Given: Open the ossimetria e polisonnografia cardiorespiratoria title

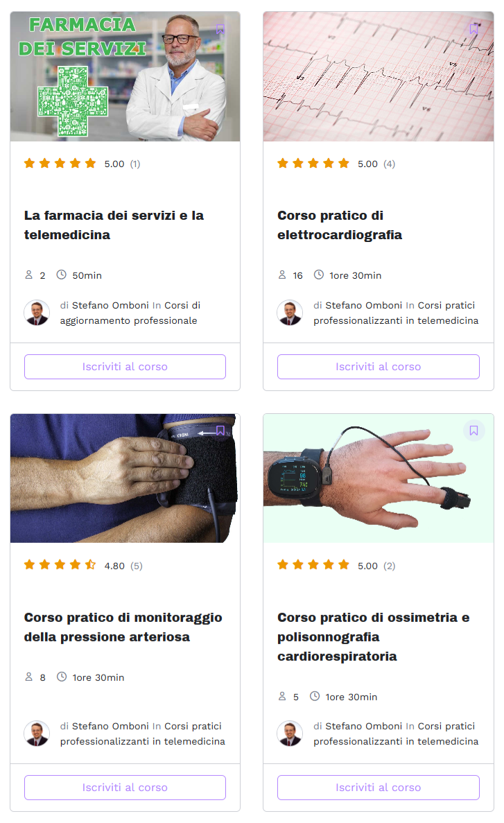Looking at the screenshot, I should pos(373,636).
